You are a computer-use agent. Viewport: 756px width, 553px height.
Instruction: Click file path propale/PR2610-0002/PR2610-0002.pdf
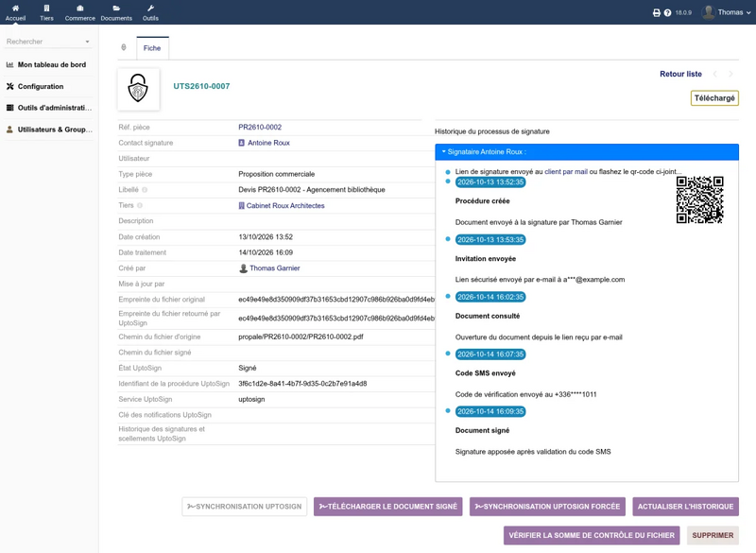click(301, 337)
